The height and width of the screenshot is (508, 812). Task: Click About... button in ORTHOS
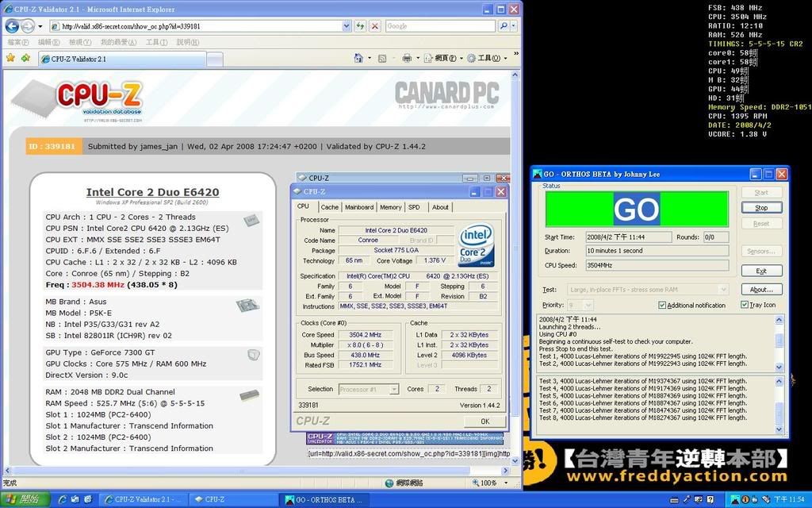click(761, 289)
